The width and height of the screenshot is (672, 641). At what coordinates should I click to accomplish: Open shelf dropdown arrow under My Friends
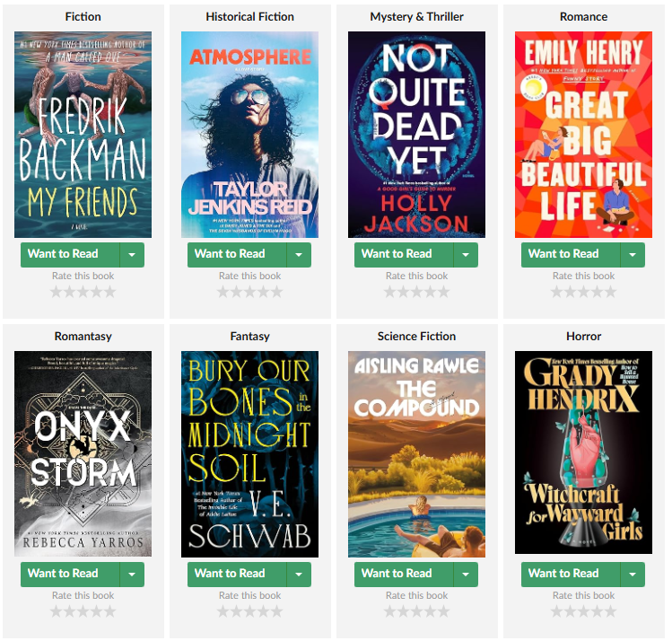pos(132,255)
